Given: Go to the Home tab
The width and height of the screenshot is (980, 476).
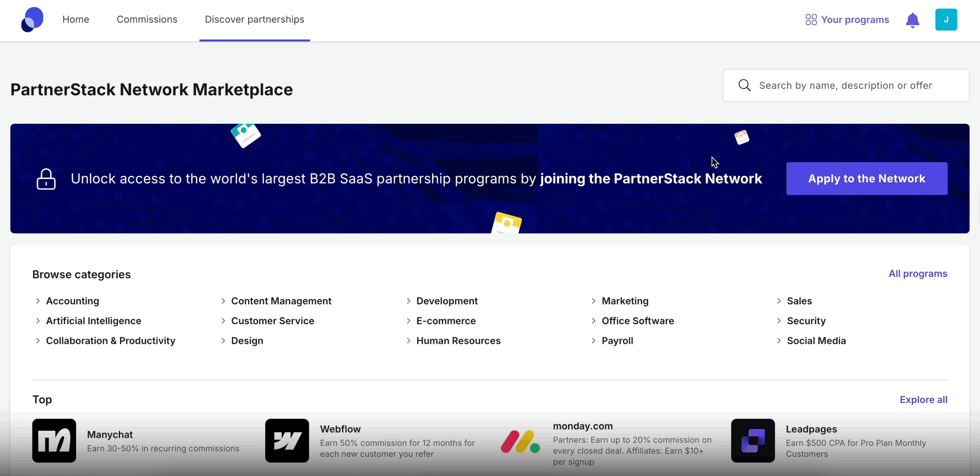Looking at the screenshot, I should [x=76, y=19].
